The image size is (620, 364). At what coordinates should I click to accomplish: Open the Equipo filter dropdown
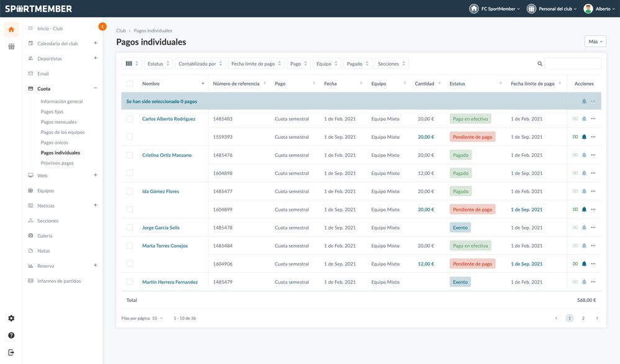click(x=327, y=64)
